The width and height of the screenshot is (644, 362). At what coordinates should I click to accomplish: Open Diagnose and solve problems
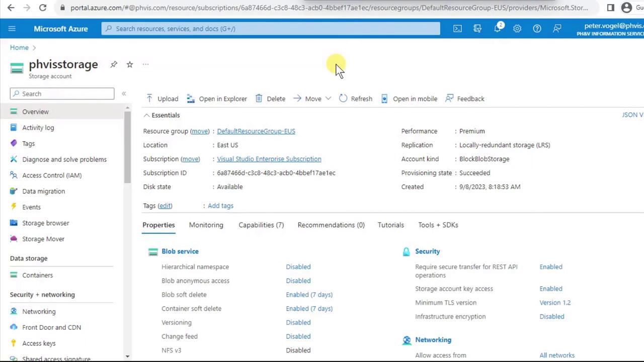click(x=63, y=159)
